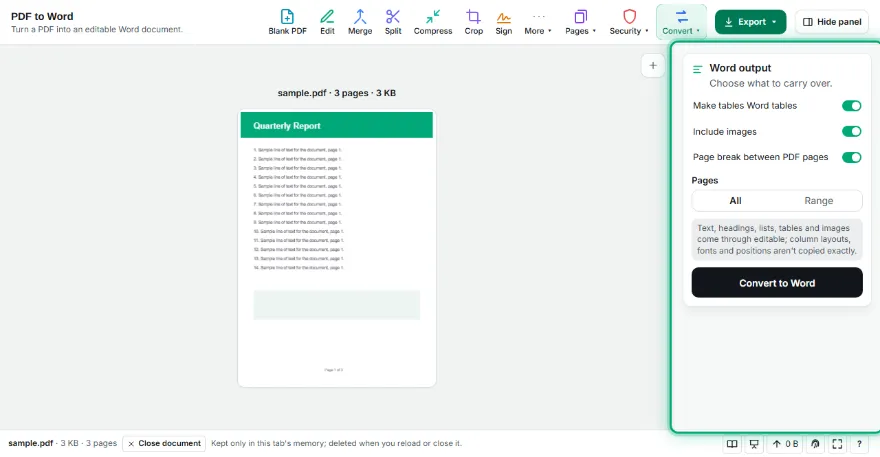This screenshot has height=457, width=880.
Task: Select the All pages option
Action: coord(735,200)
